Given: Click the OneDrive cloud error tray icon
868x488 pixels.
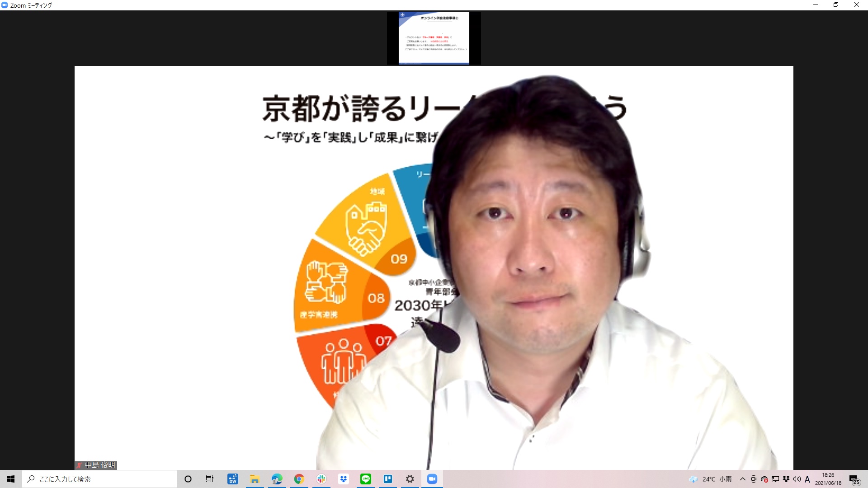Looking at the screenshot, I should click(764, 479).
